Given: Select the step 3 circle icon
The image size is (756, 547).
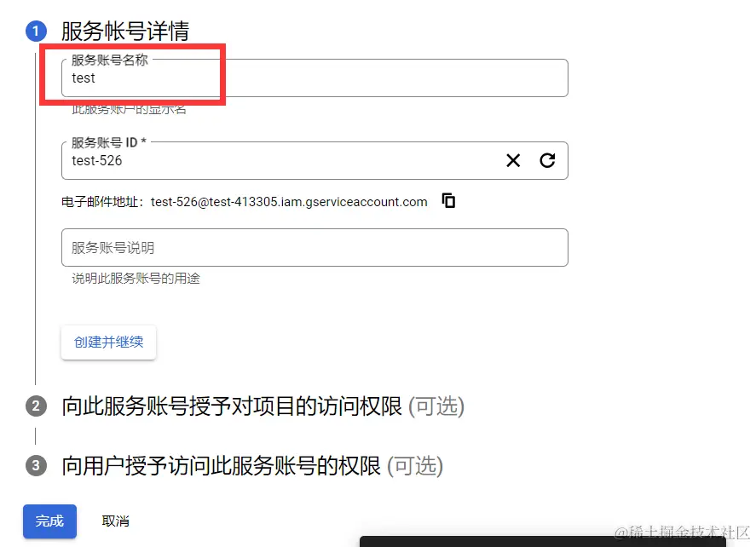Looking at the screenshot, I should pos(36,466).
